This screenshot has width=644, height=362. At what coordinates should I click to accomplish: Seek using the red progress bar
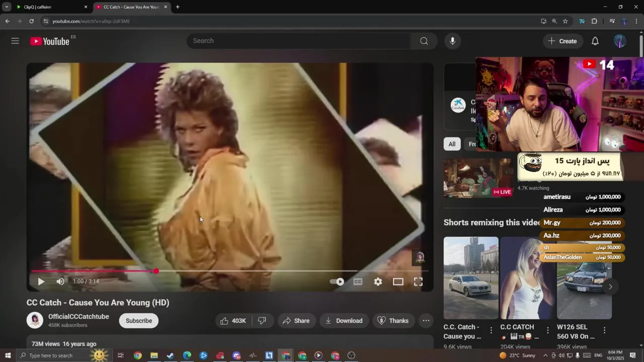point(230,271)
